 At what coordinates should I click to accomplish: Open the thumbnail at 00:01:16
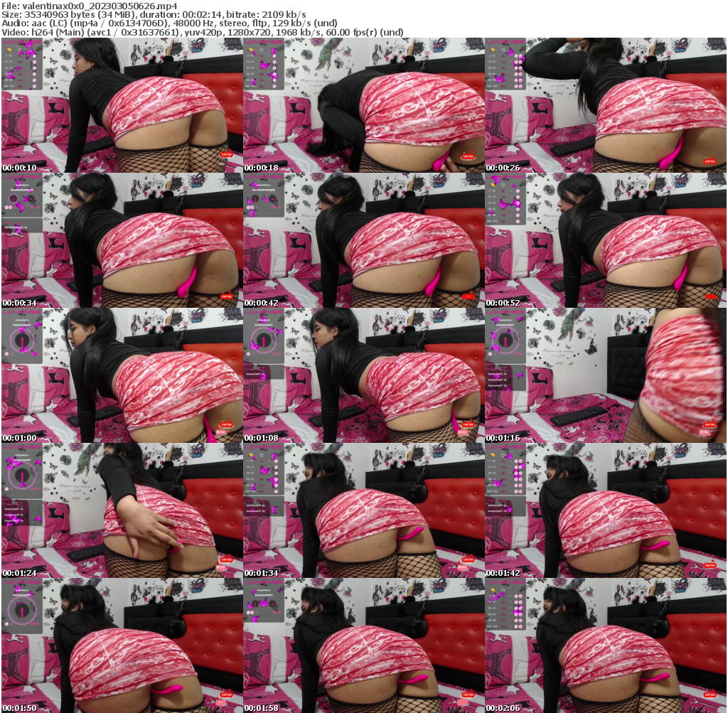click(x=606, y=377)
